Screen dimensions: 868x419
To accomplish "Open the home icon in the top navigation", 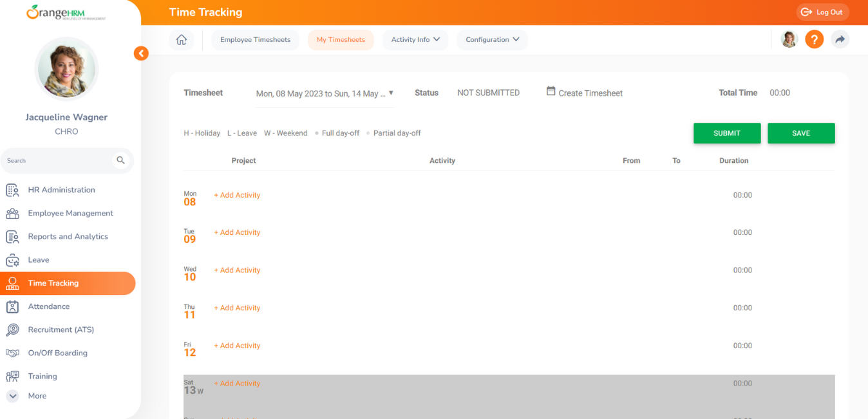I will 181,39.
